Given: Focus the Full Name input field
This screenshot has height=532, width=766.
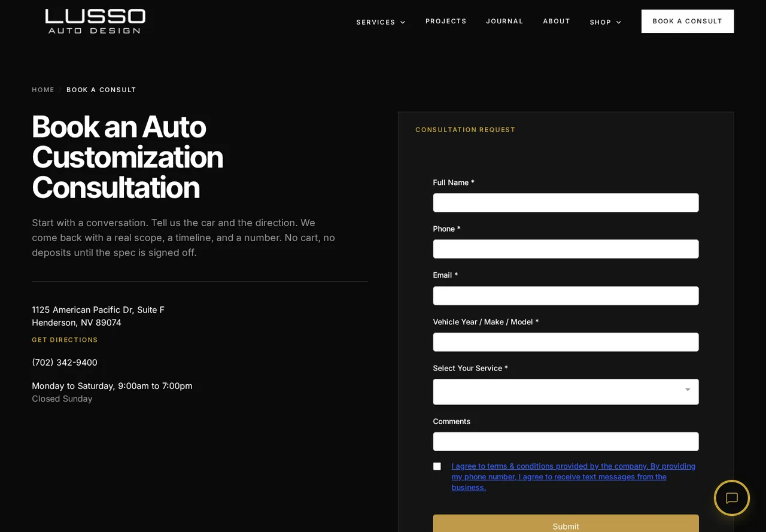Looking at the screenshot, I should (566, 202).
